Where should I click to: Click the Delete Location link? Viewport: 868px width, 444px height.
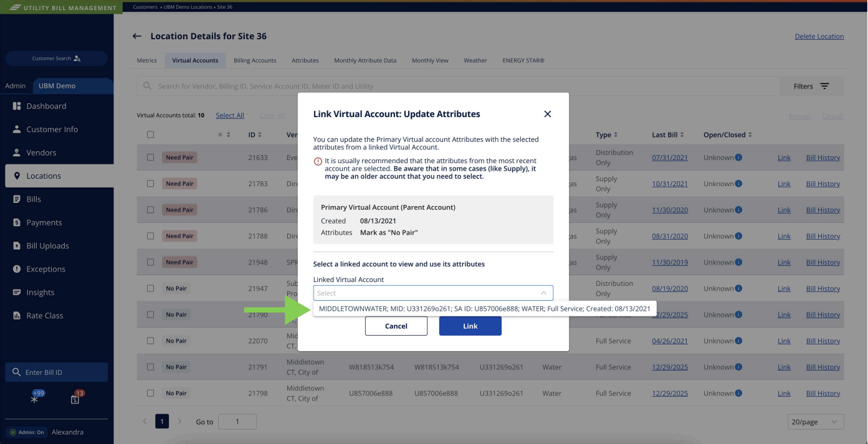coord(819,36)
